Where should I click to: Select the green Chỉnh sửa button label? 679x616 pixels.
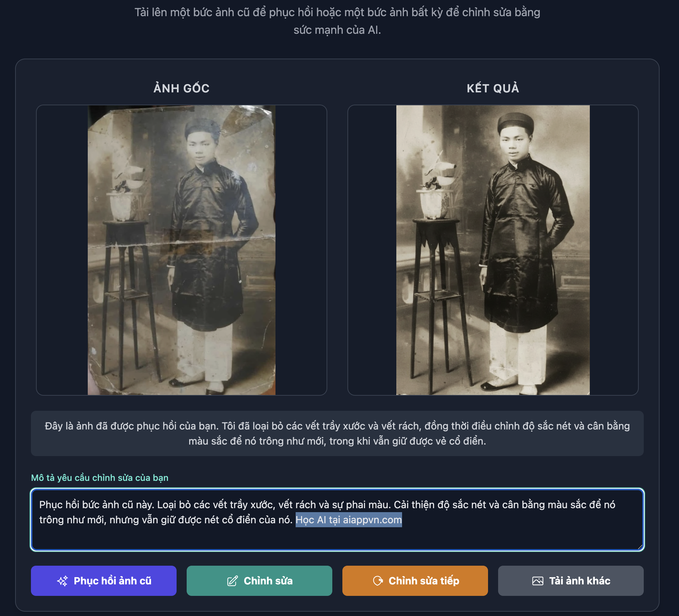[x=268, y=581]
